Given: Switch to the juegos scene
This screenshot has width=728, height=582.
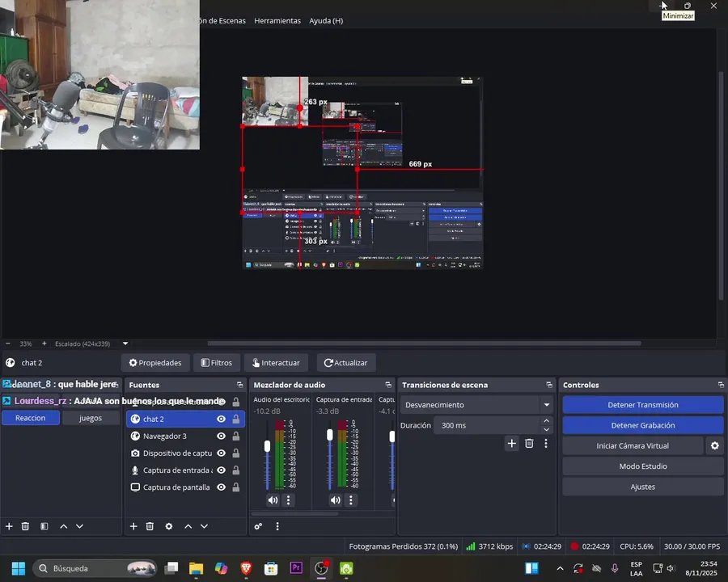Looking at the screenshot, I should [x=91, y=418].
